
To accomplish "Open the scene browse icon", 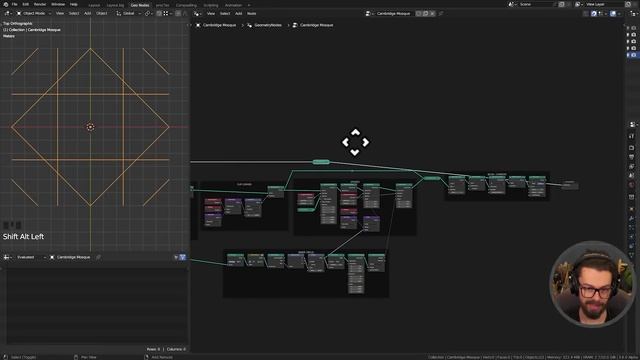I will pyautogui.click(x=512, y=4).
